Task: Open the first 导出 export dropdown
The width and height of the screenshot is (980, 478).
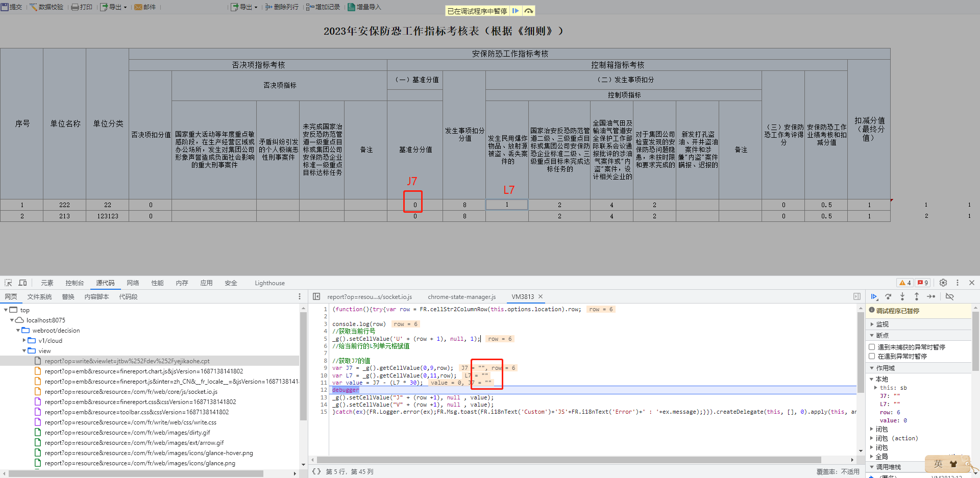Action: tap(114, 7)
